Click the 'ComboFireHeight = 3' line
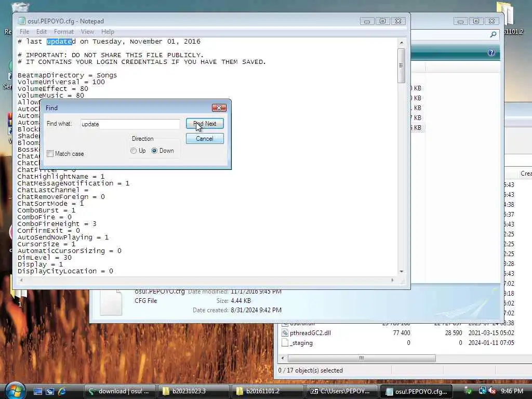 pyautogui.click(x=57, y=224)
